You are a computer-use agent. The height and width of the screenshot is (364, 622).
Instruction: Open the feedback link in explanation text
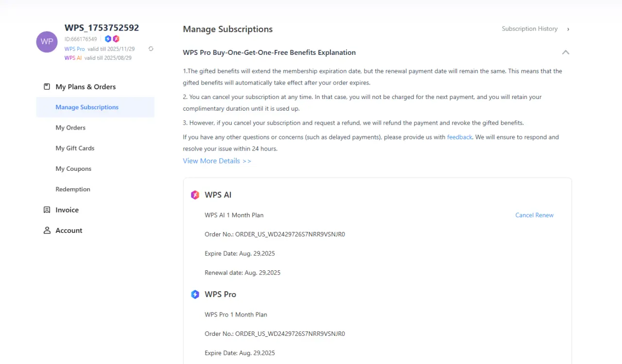[x=460, y=137]
